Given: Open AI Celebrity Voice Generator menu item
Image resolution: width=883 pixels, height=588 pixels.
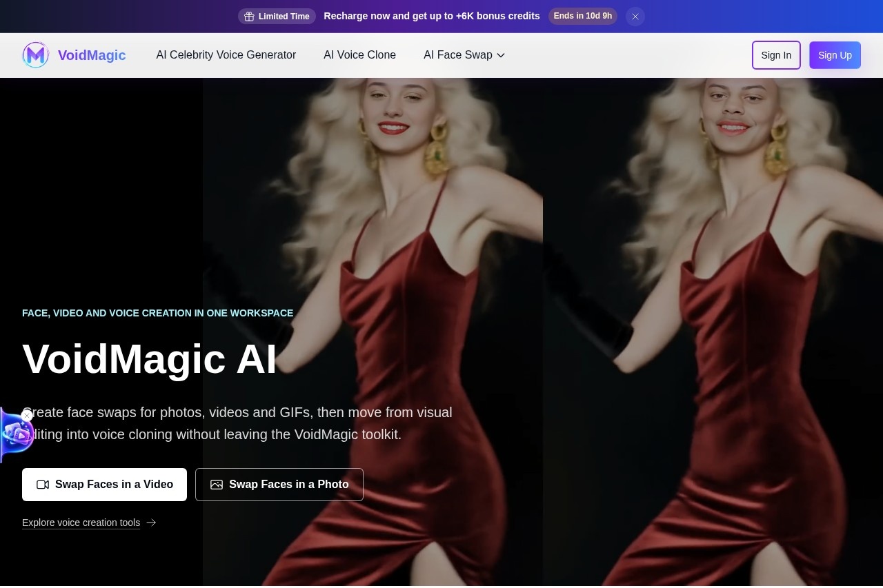Looking at the screenshot, I should pos(226,55).
